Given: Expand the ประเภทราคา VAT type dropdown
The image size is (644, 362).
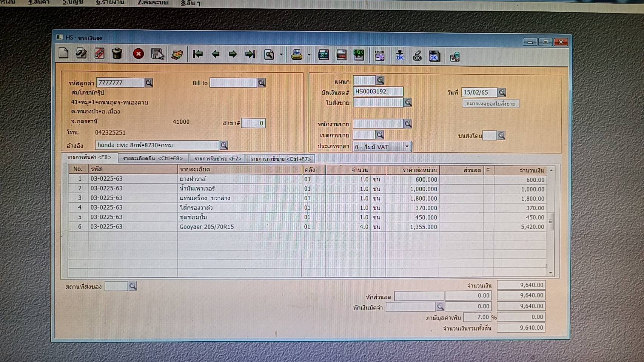Looking at the screenshot, I should (407, 147).
